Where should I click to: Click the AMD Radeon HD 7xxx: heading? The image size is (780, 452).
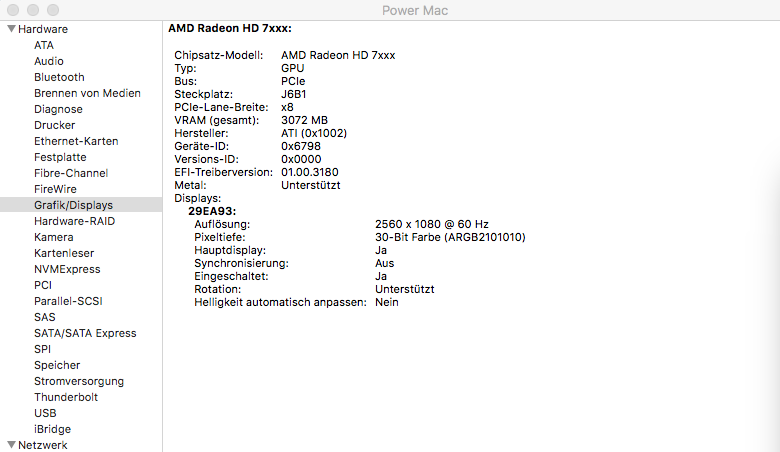(x=230, y=28)
